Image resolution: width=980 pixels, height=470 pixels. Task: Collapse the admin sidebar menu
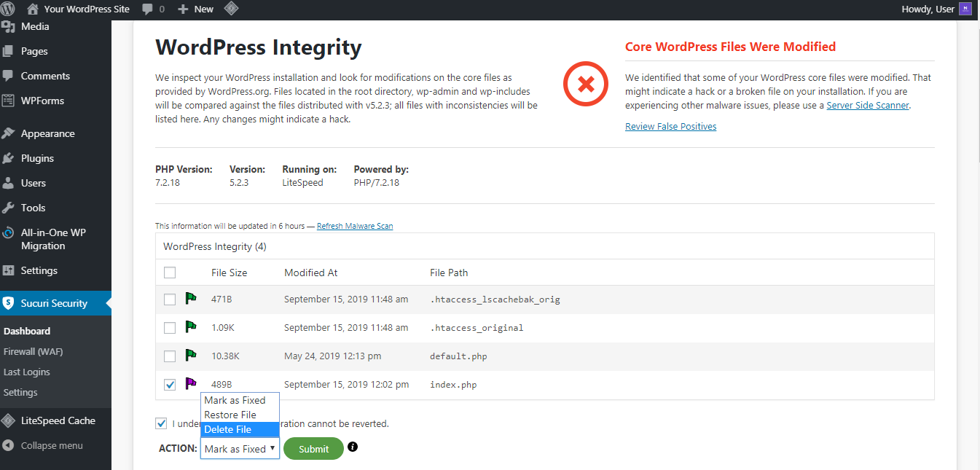(51, 445)
